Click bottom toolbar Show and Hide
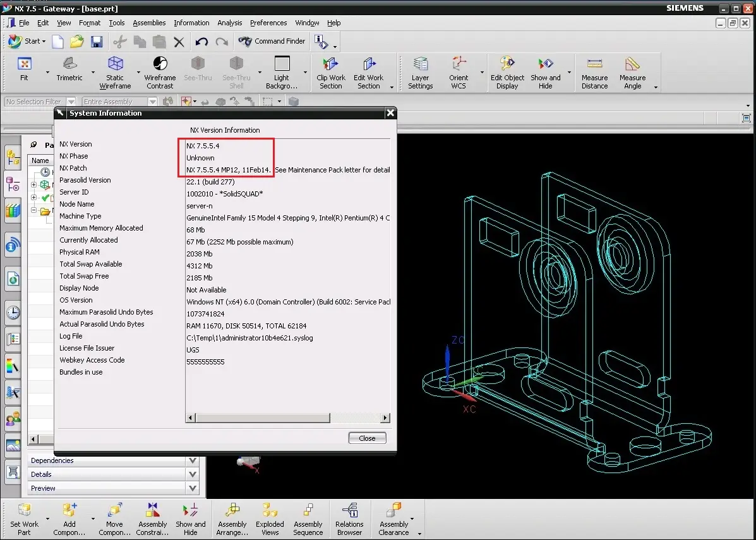 (191, 519)
